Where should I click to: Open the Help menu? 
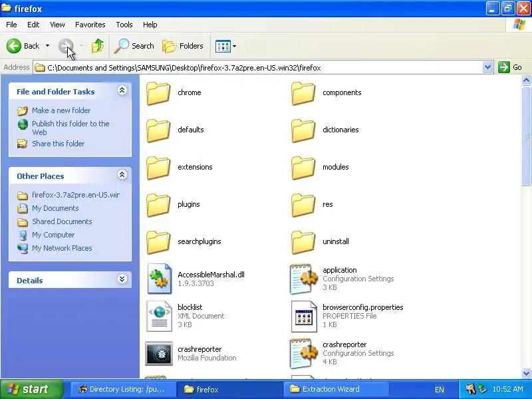pyautogui.click(x=150, y=25)
